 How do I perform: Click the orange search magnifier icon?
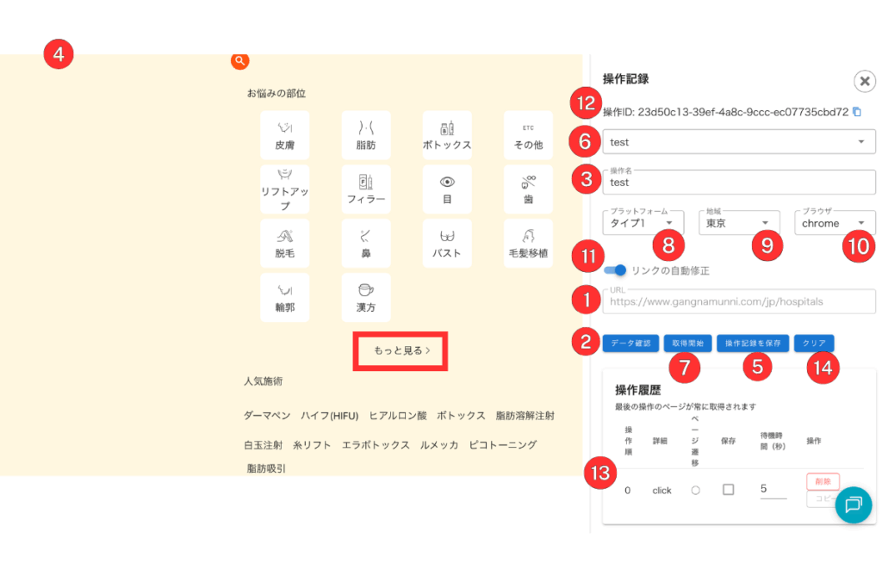pyautogui.click(x=239, y=60)
